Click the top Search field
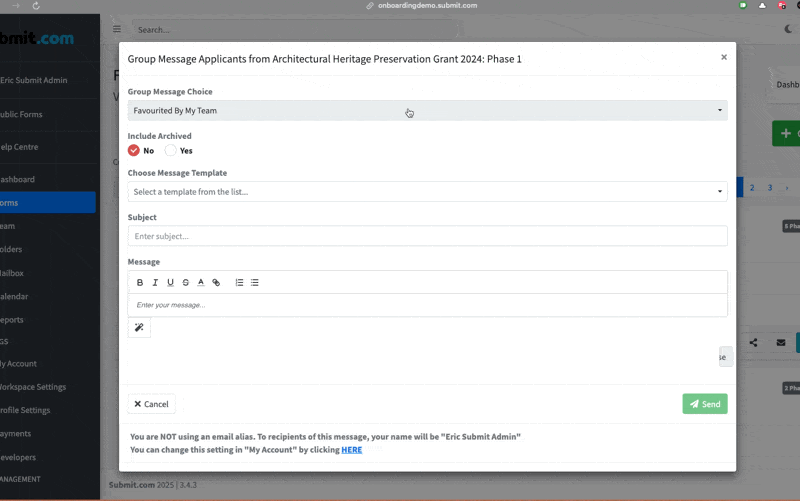 [x=295, y=30]
